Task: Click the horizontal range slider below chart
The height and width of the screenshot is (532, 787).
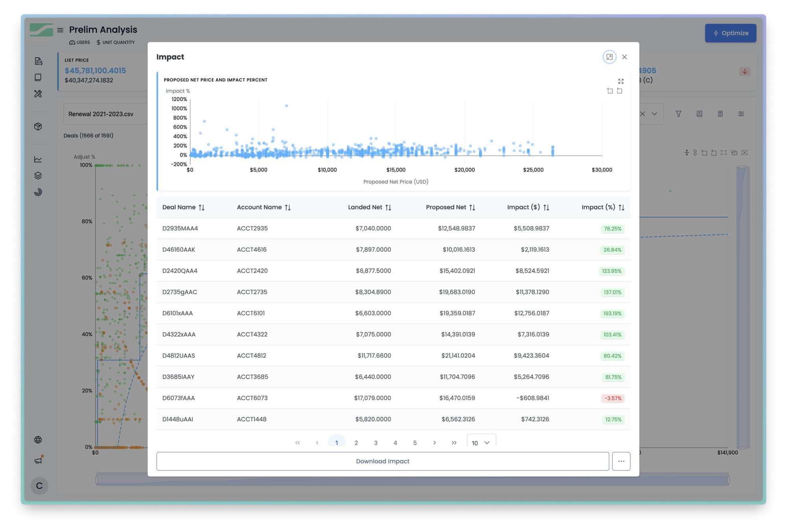Action: pyautogui.click(x=412, y=480)
